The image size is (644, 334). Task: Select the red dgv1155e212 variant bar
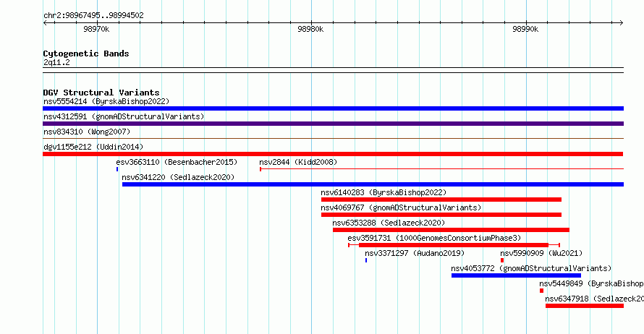(333, 154)
